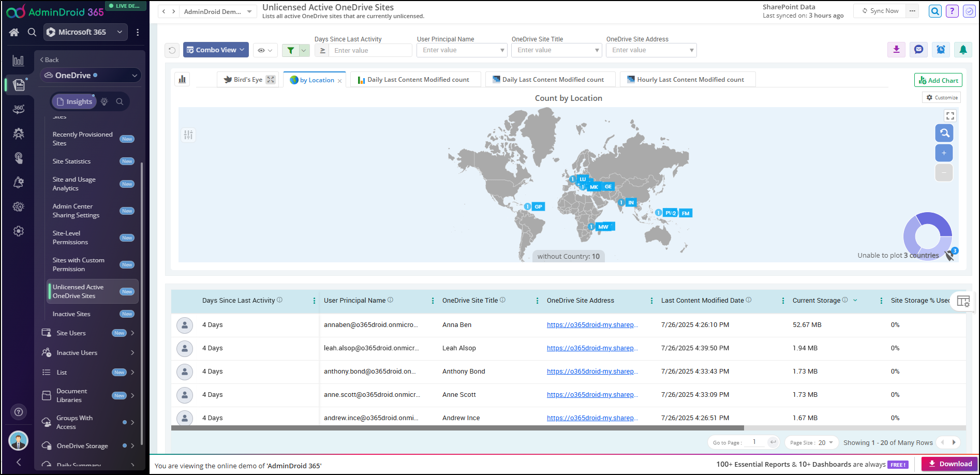
Task: Toggle the zoom-lens control on the map
Action: pyautogui.click(x=944, y=133)
